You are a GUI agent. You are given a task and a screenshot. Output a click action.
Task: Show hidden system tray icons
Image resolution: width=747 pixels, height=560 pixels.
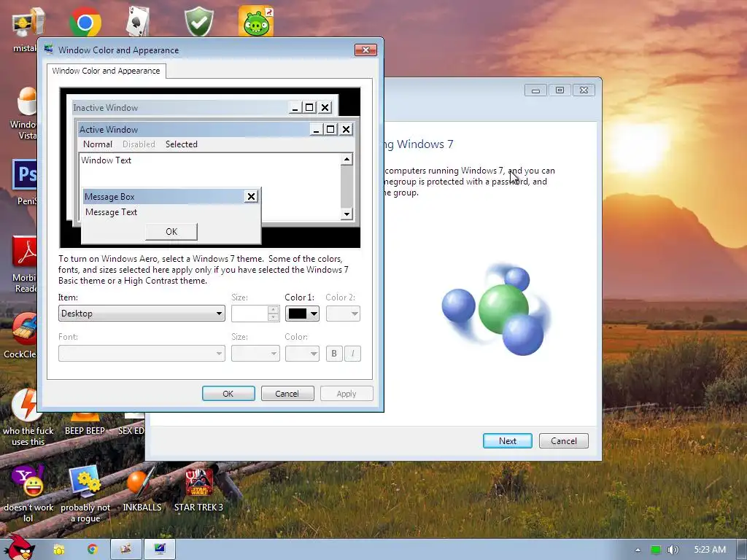click(x=638, y=550)
